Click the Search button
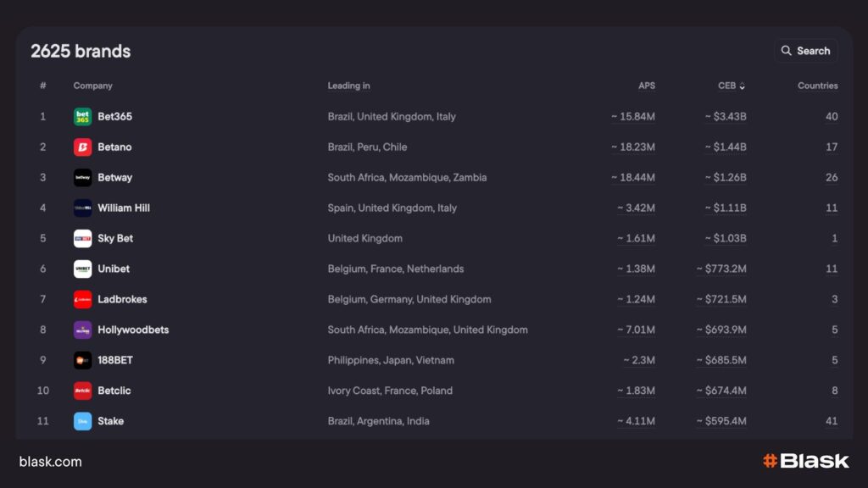 pyautogui.click(x=805, y=51)
